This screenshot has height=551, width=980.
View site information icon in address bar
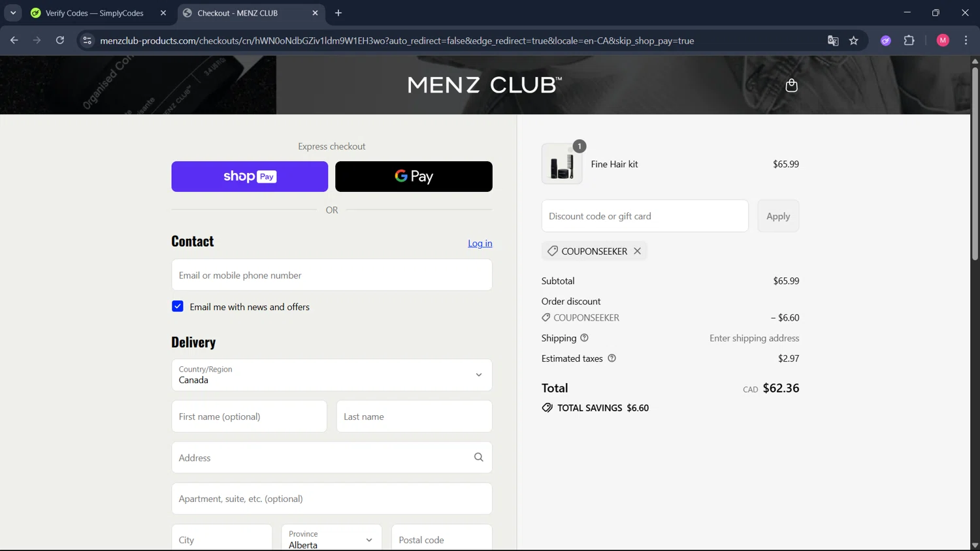point(87,40)
